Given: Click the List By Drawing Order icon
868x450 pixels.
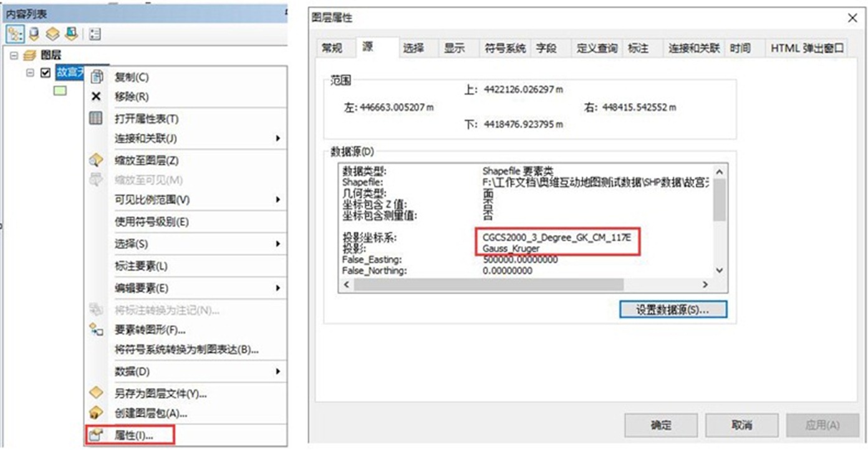Looking at the screenshot, I should (16, 33).
